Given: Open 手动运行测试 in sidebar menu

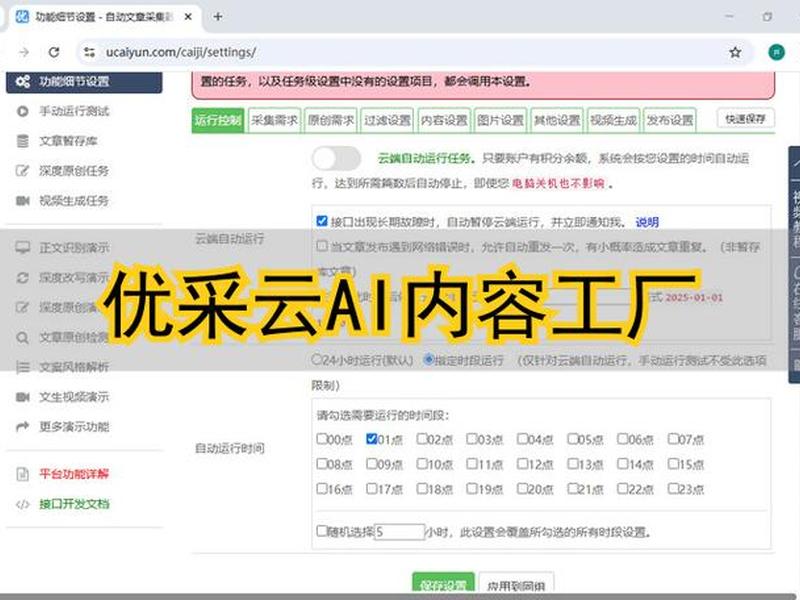Looking at the screenshot, I should tap(74, 111).
